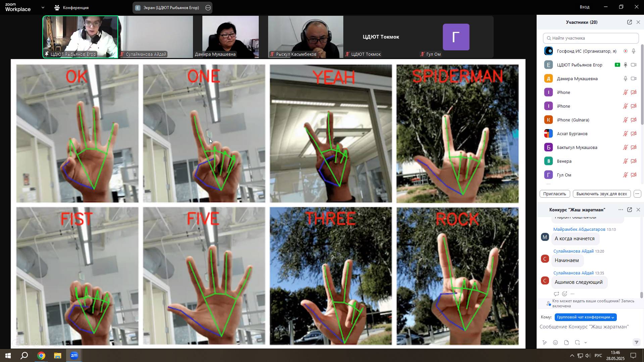
Task: Open screen share options ellipsis menu
Action: coord(208,8)
